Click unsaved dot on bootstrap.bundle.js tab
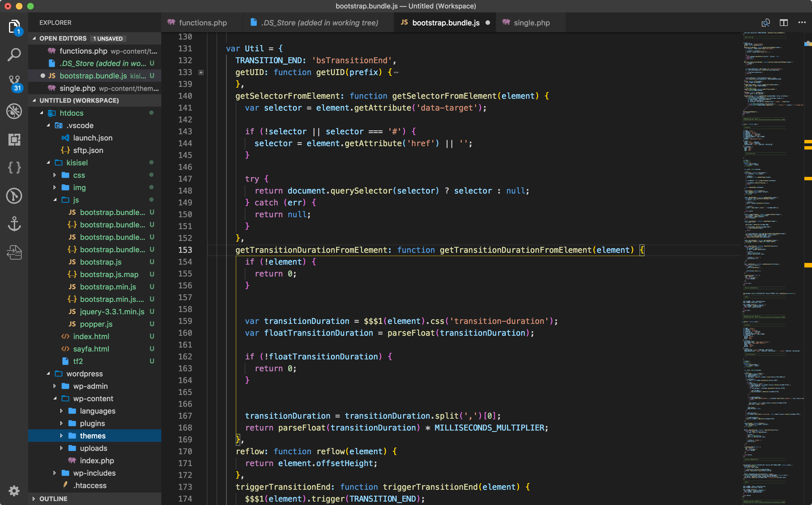The height and width of the screenshot is (505, 812). 487,23
